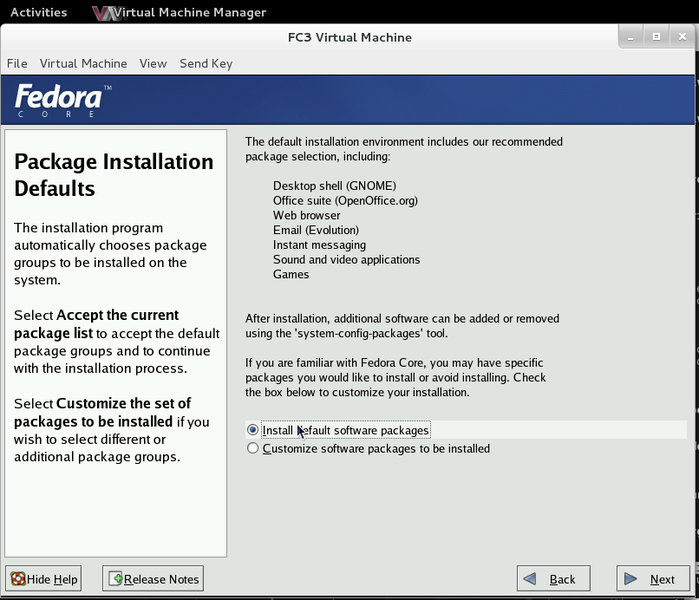The image size is (699, 600).
Task: Click the Virtual Machine Manager icon in top bar
Action: click(101, 13)
